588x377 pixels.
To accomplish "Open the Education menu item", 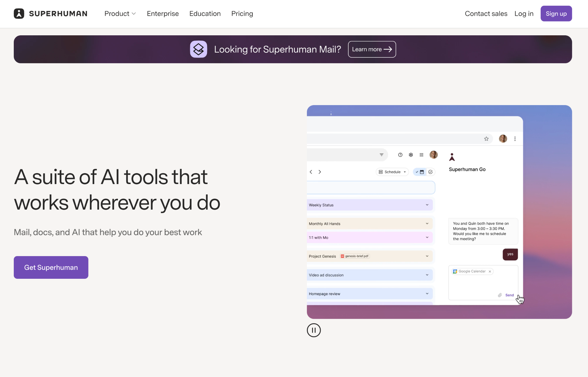I will (205, 13).
